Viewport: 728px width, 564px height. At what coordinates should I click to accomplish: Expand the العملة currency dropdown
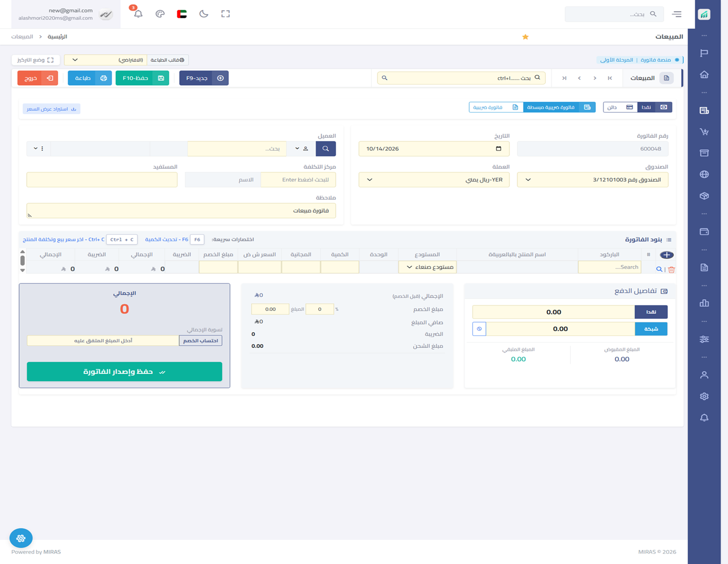434,180
